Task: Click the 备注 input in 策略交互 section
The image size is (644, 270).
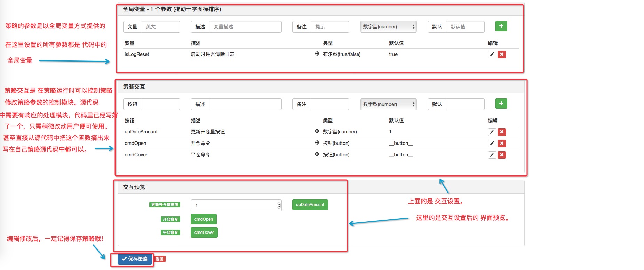Action: (330, 104)
